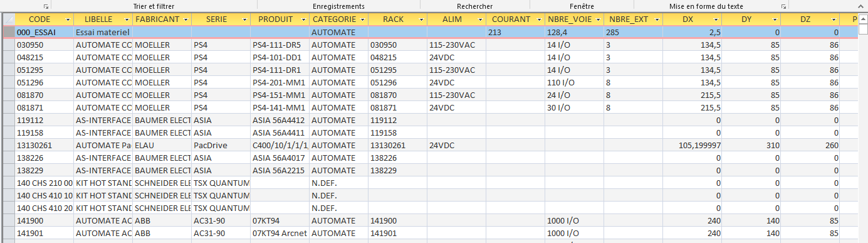This screenshot has width=868, height=243.
Task: Click the ABB manufacturer cell in row 141900
Action: click(x=162, y=220)
